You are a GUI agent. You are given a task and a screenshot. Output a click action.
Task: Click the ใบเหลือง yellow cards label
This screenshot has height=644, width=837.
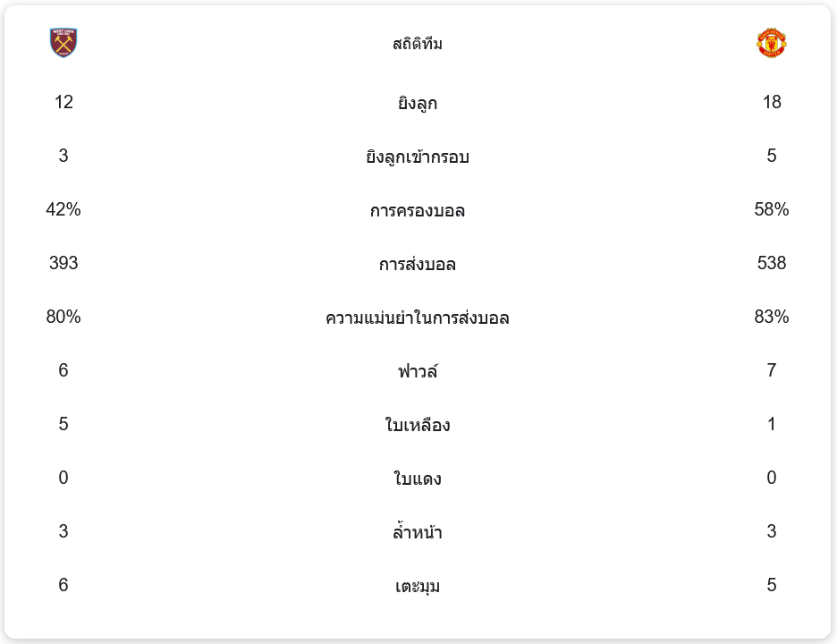point(418,425)
